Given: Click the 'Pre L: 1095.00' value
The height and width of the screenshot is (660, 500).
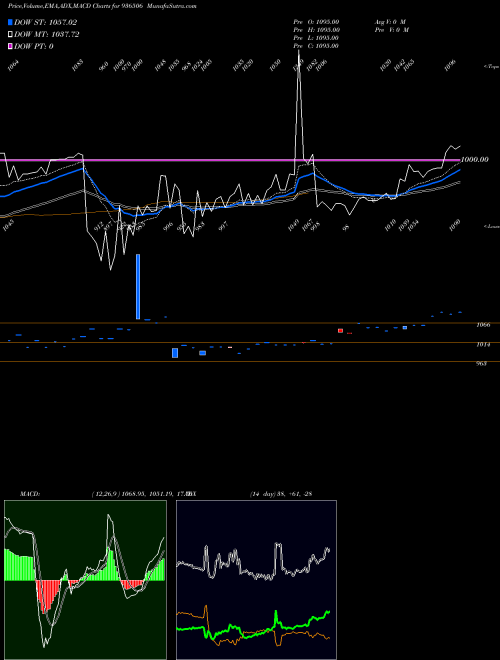Looking at the screenshot, I should coord(316,37).
